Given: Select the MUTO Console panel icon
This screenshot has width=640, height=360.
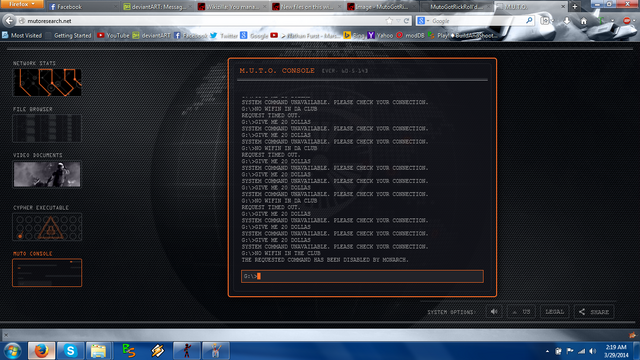Looking at the screenshot, I should (47, 273).
